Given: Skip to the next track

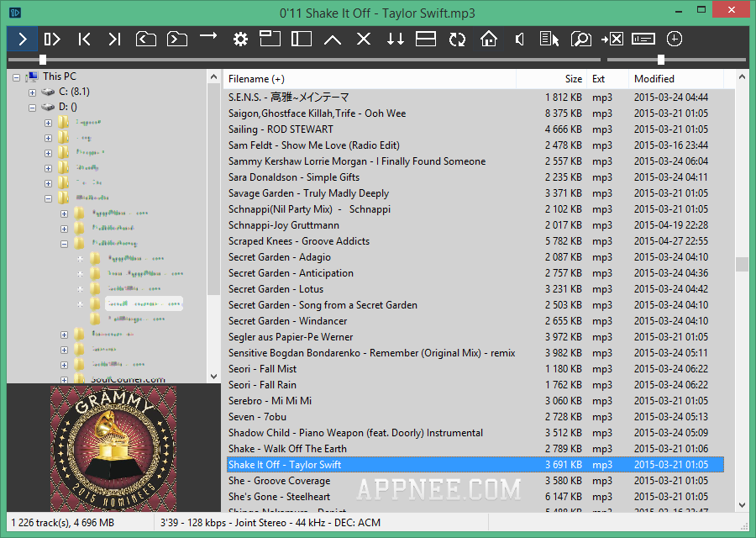Looking at the screenshot, I should tap(114, 39).
